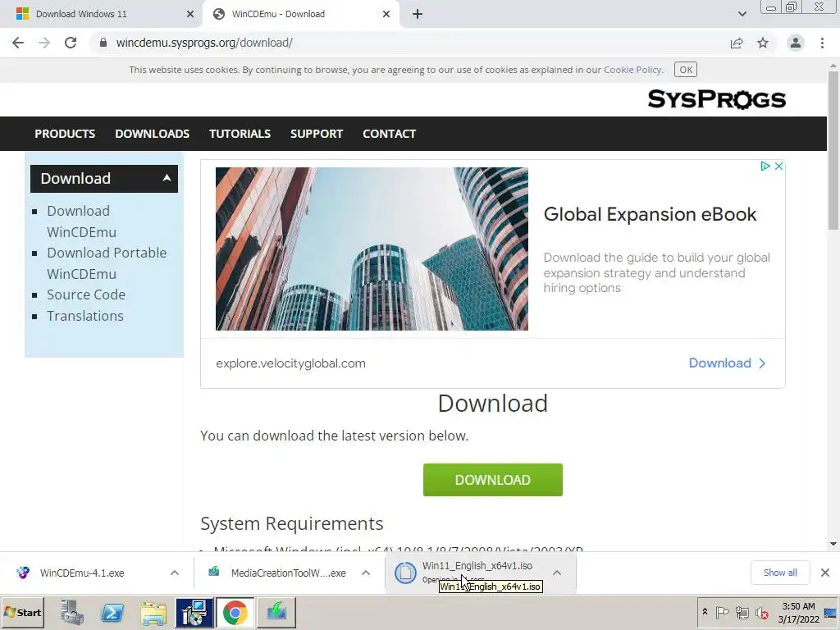Click the AdChoices icon on ad
840x630 pixels.
click(765, 166)
